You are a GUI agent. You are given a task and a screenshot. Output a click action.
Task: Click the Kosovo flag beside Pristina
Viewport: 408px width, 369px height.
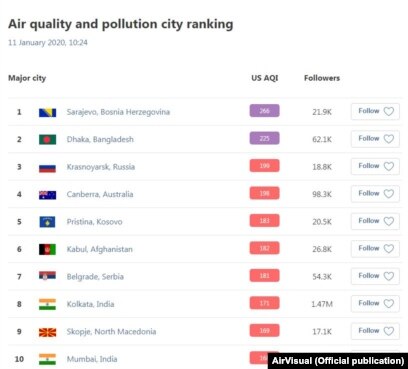click(47, 222)
